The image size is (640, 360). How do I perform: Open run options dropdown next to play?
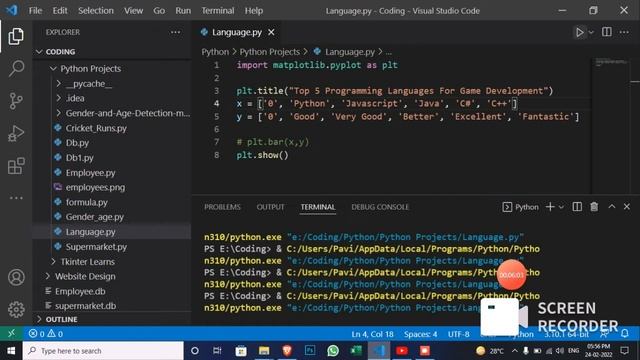591,32
